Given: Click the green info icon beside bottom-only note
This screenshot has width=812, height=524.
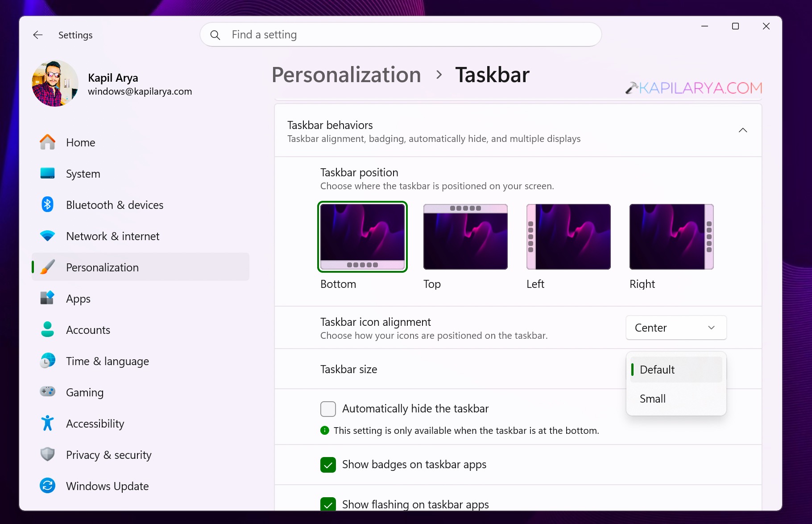Looking at the screenshot, I should [x=325, y=430].
